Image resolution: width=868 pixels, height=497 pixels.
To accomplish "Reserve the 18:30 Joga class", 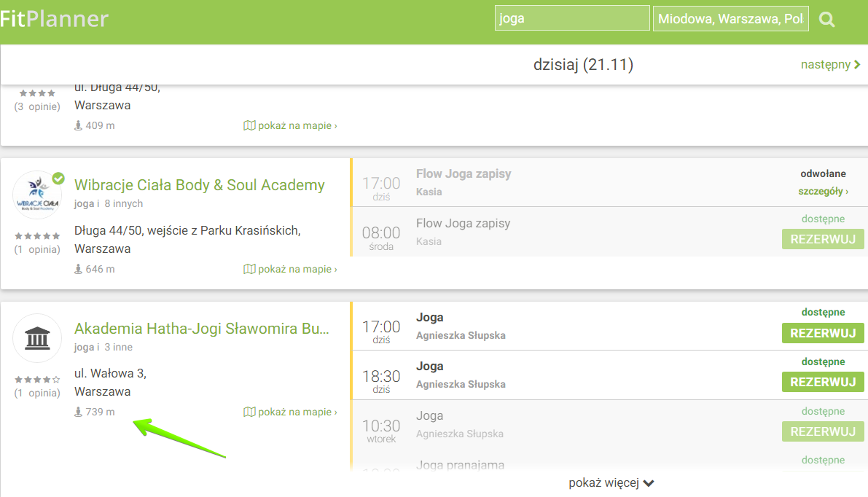I will 823,382.
